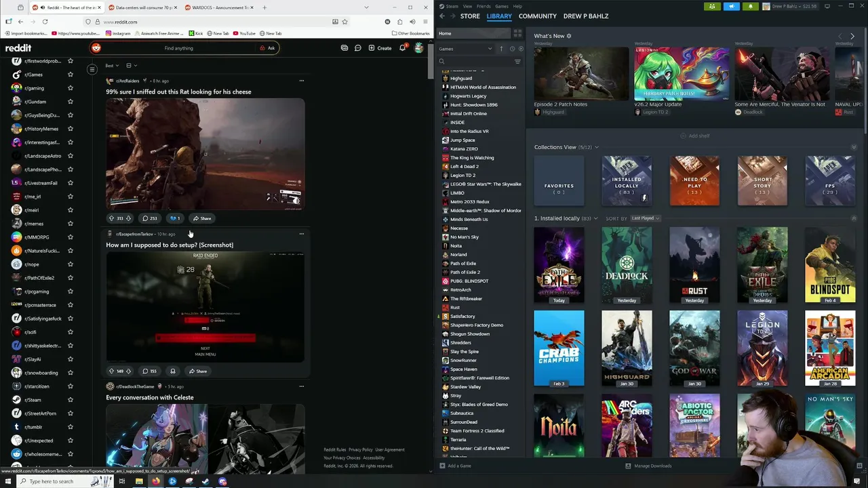Collapse the Installed locally shelf
868x488 pixels.
coord(854,218)
